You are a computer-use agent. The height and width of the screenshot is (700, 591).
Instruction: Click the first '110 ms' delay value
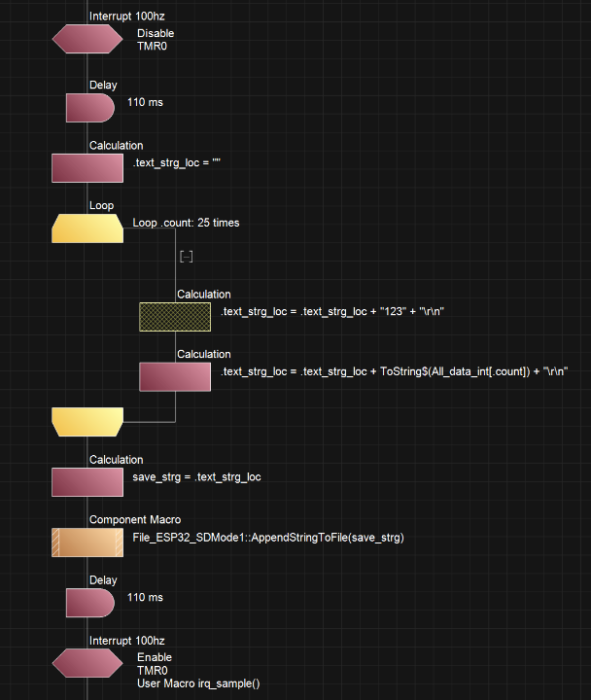145,102
